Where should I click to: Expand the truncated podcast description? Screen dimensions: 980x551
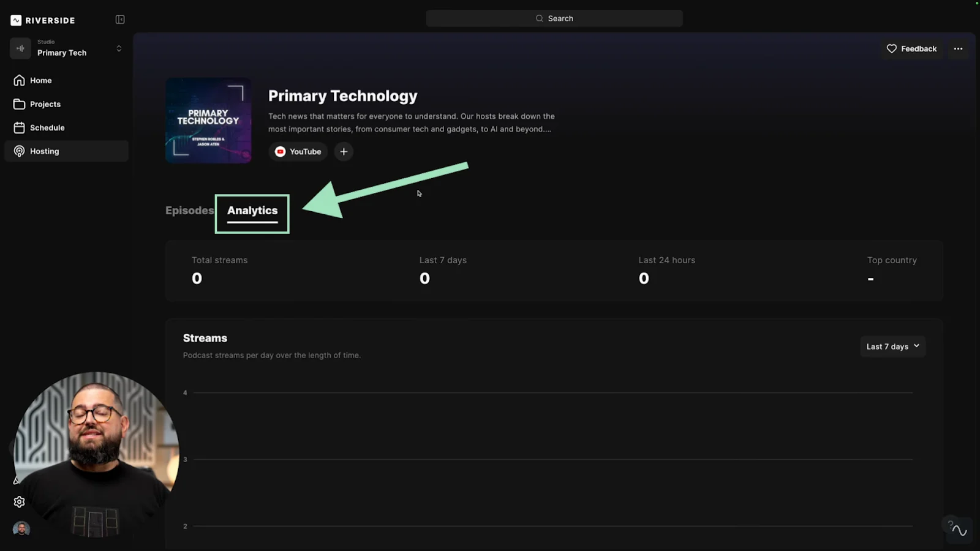click(412, 122)
